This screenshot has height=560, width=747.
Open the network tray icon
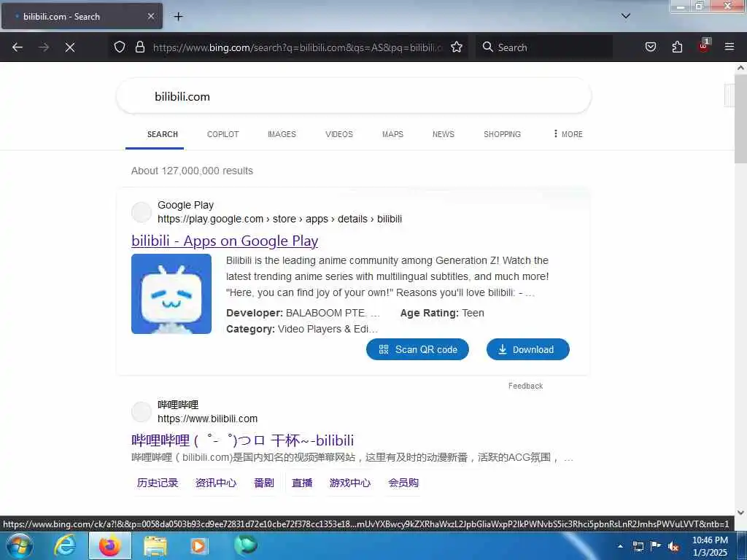[x=638, y=546]
